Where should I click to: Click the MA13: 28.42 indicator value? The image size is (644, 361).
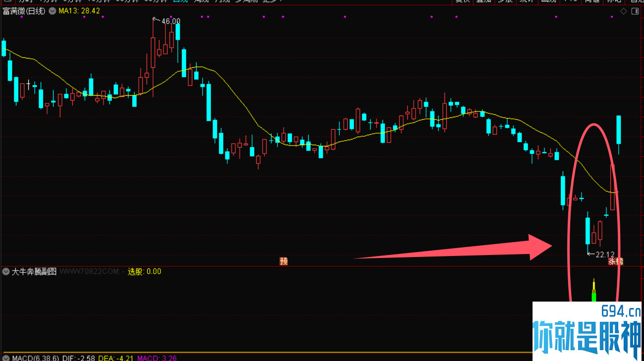point(79,11)
